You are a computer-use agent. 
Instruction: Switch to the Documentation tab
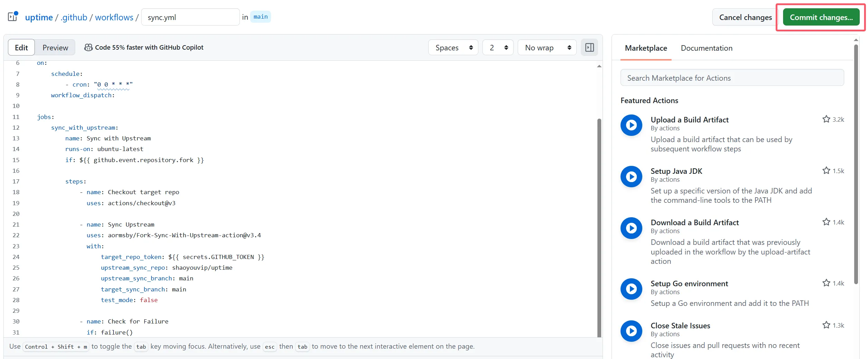pyautogui.click(x=706, y=48)
